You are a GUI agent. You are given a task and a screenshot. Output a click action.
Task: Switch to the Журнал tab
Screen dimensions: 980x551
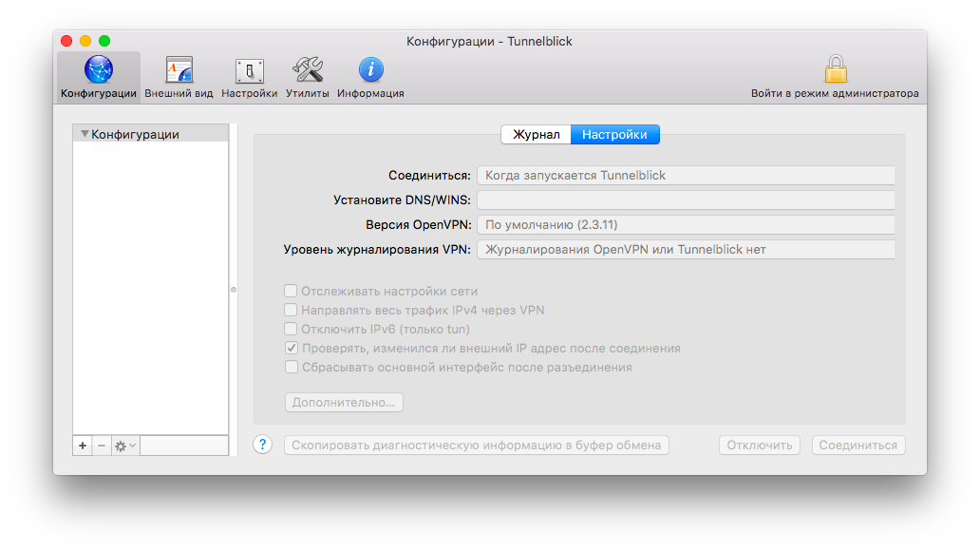(537, 135)
